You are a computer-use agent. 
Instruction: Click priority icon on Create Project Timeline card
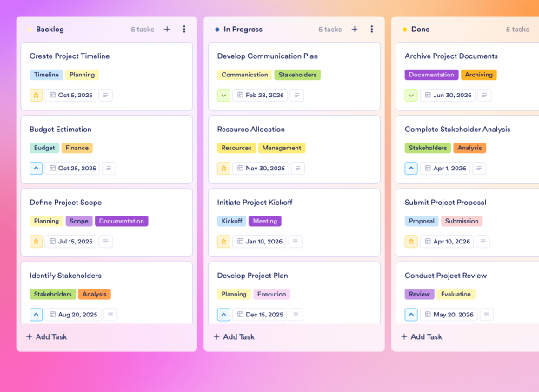click(36, 96)
